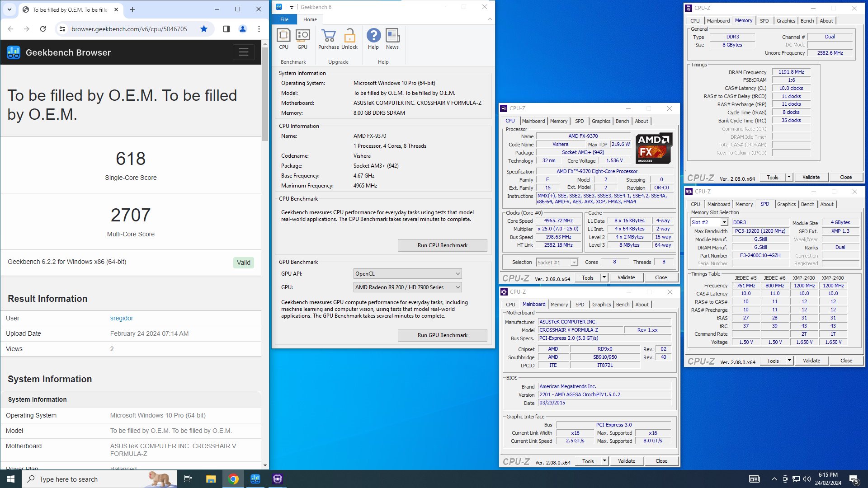View site information icon in address bar
868x488 pixels.
(x=62, y=29)
